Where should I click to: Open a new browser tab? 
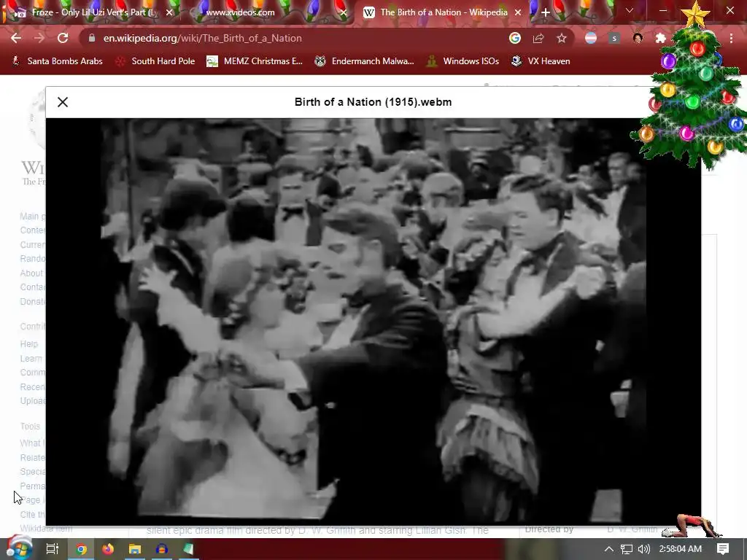click(x=546, y=12)
